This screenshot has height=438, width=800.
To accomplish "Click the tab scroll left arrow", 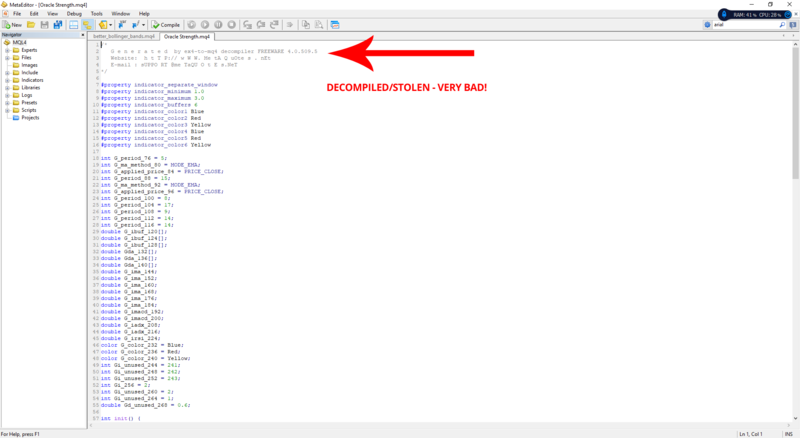I will [784, 36].
